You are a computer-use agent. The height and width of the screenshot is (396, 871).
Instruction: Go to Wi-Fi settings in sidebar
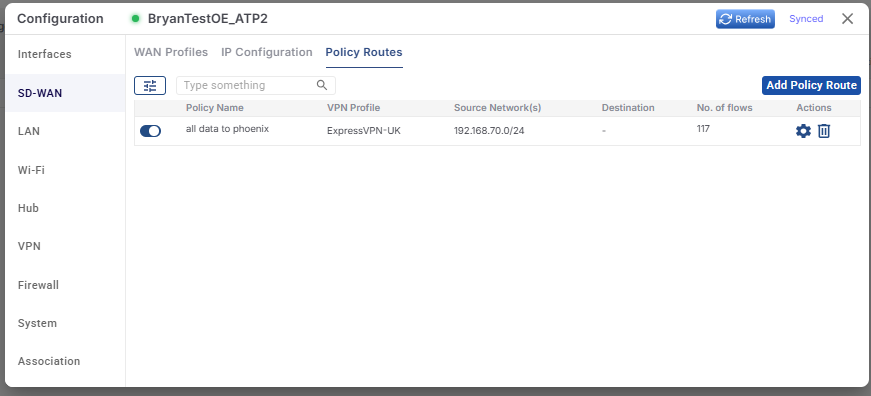coord(66,169)
